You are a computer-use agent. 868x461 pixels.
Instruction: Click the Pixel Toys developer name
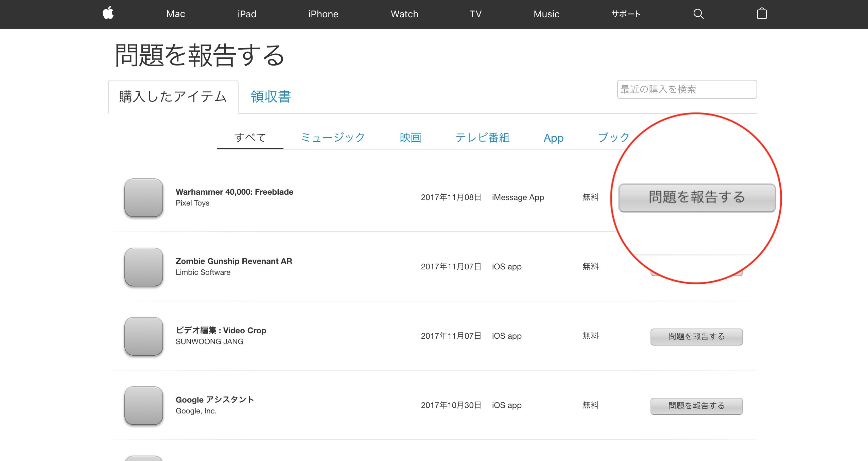pyautogui.click(x=192, y=203)
